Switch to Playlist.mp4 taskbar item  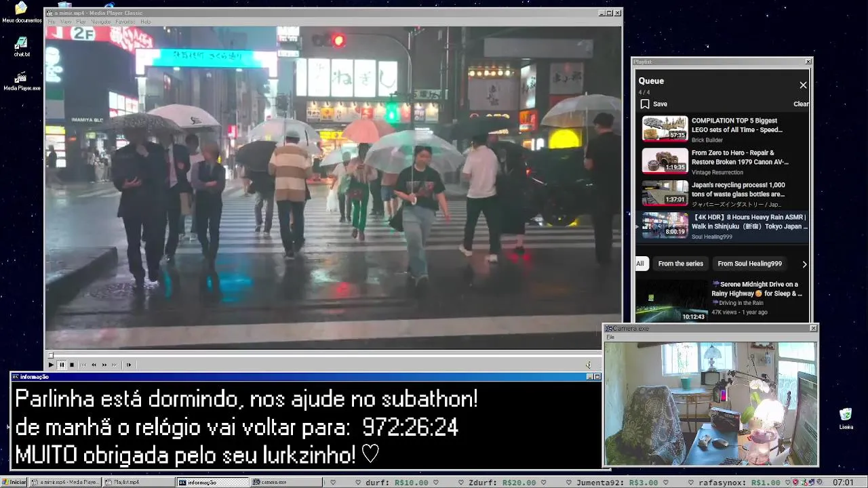(139, 483)
